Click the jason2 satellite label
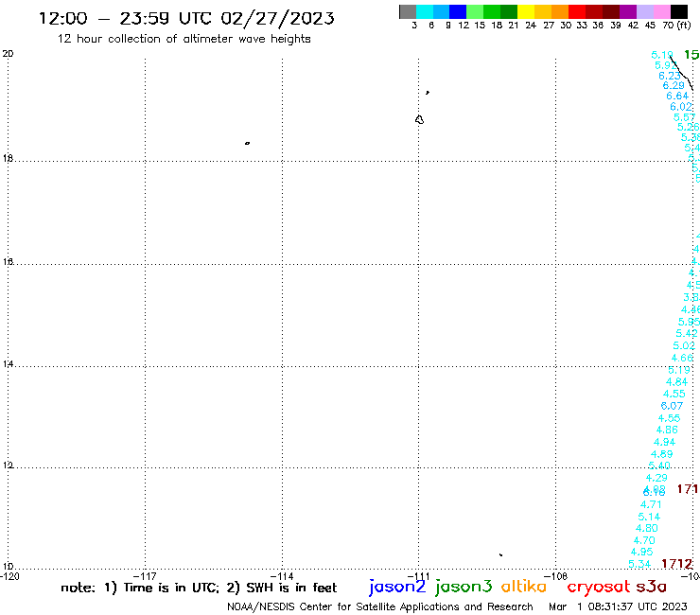Viewport: 700px width, 615px height. [397, 587]
